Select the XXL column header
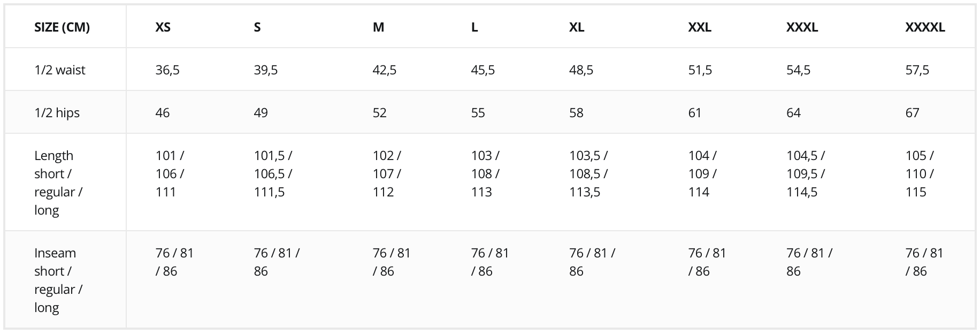 [700, 27]
